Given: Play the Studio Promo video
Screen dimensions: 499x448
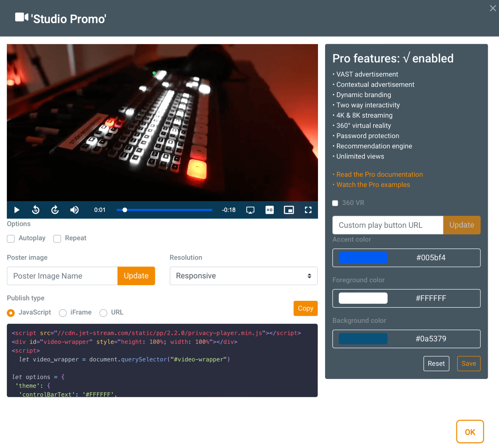Looking at the screenshot, I should tap(16, 210).
